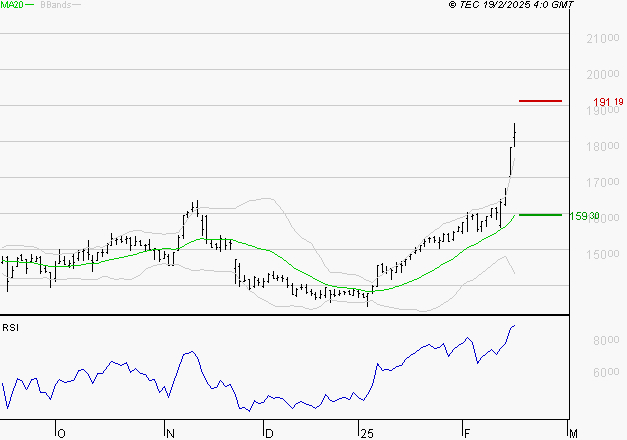Click the green 159.30 support value
This screenshot has height=440, width=627.
584,216
